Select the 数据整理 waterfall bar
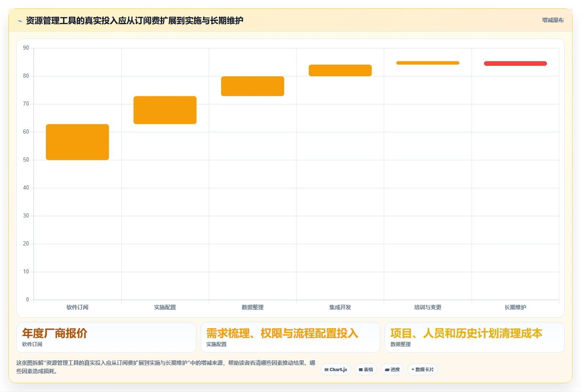581x392 pixels. [x=252, y=86]
